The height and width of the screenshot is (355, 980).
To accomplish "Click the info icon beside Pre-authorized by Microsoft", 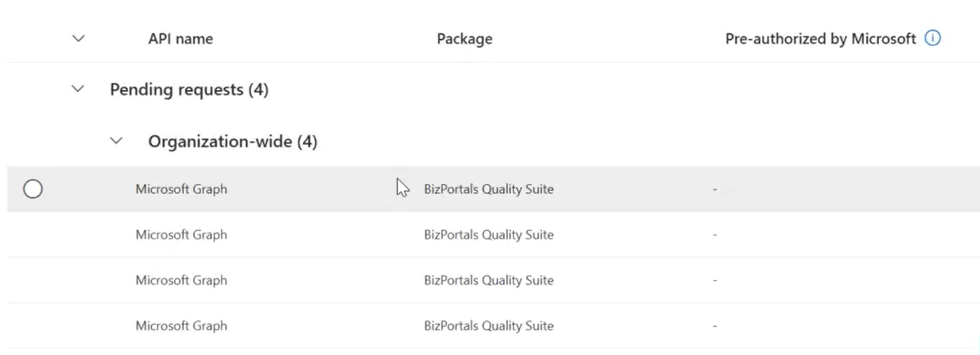I will pyautogui.click(x=932, y=38).
